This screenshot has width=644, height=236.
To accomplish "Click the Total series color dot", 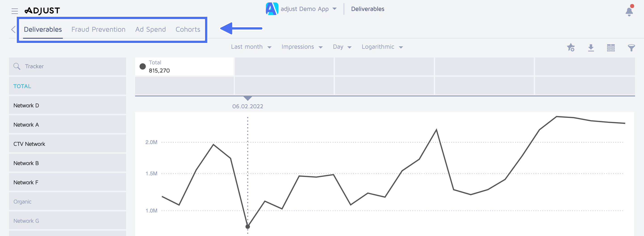I will tap(142, 66).
